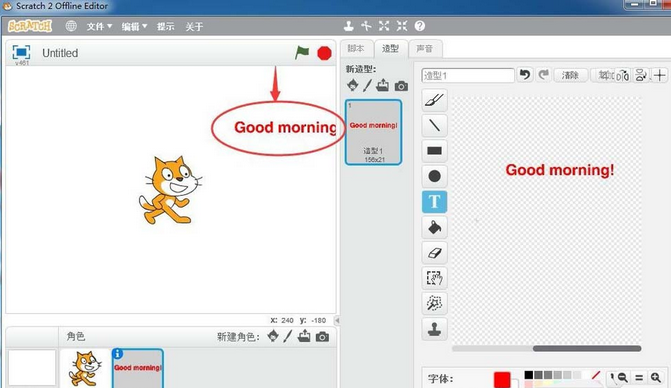The width and height of the screenshot is (671, 388).
Task: Select the marquee Select tool
Action: (x=434, y=278)
